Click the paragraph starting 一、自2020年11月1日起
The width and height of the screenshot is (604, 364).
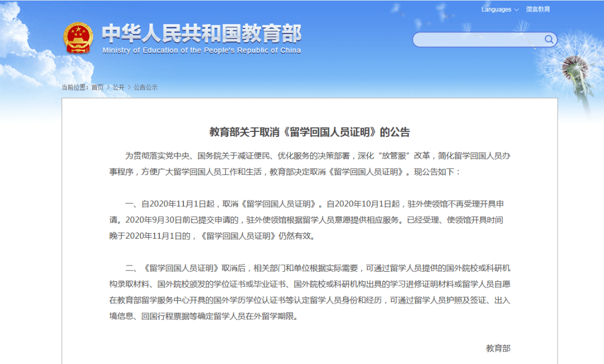click(x=306, y=220)
